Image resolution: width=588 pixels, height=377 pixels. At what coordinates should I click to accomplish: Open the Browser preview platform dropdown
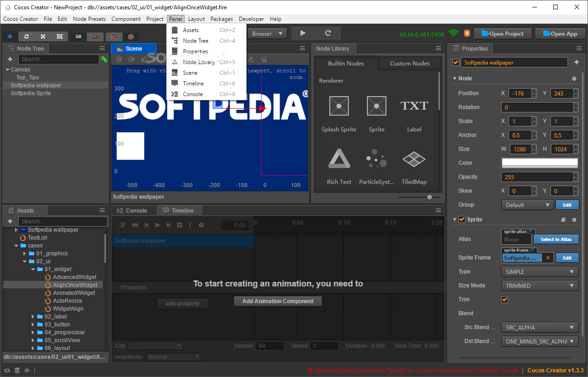pyautogui.click(x=268, y=33)
